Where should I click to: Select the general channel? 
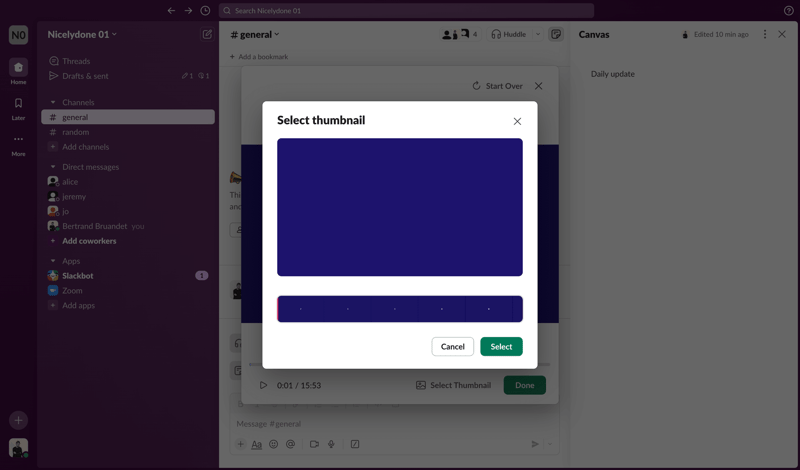tap(128, 117)
